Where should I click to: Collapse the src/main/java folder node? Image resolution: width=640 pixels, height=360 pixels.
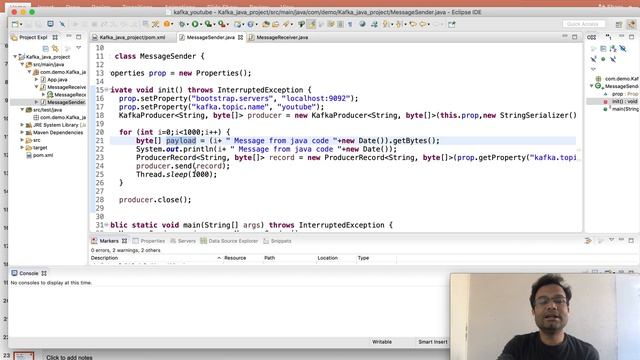[22, 64]
